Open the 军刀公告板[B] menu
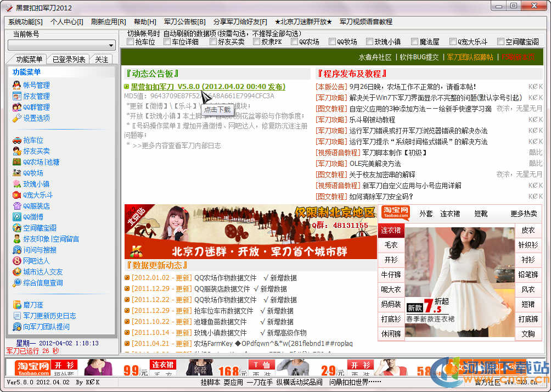 [185, 22]
